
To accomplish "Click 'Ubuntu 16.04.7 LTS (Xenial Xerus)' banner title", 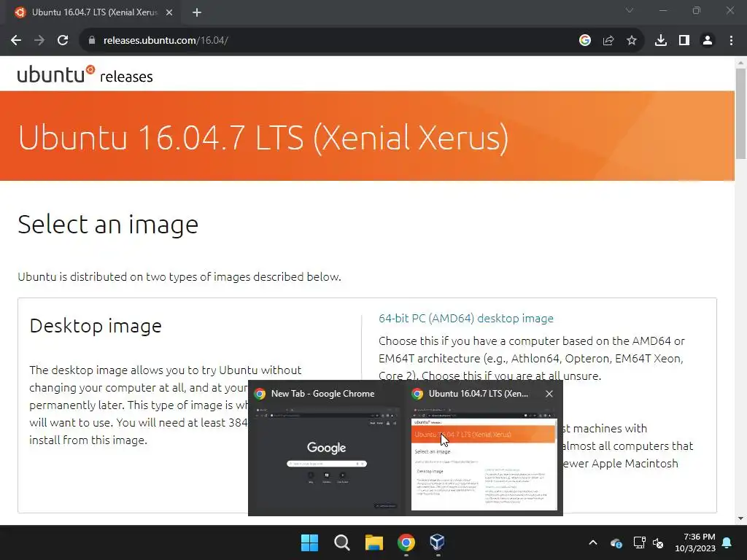I will coord(263,138).
